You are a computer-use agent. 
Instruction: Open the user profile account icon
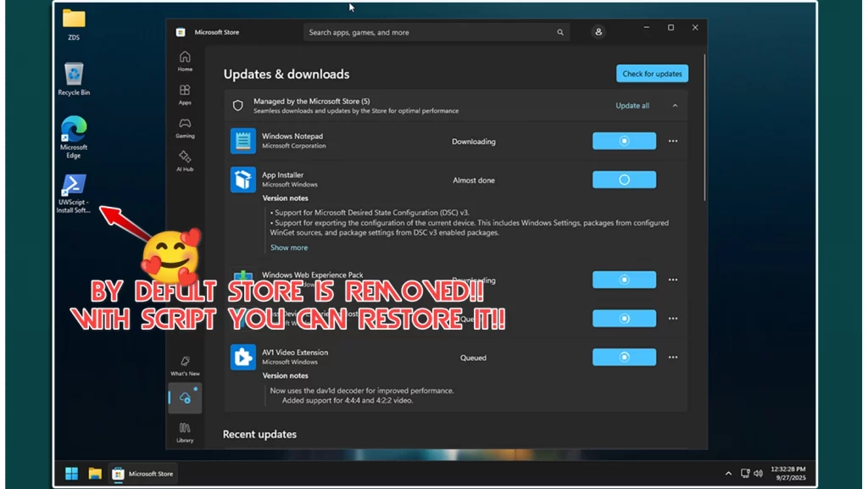pyautogui.click(x=598, y=32)
